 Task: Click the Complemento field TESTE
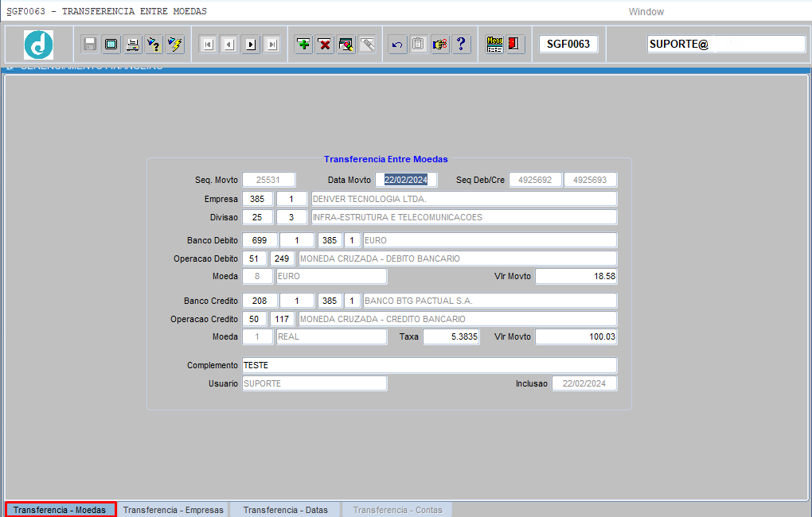tap(429, 365)
